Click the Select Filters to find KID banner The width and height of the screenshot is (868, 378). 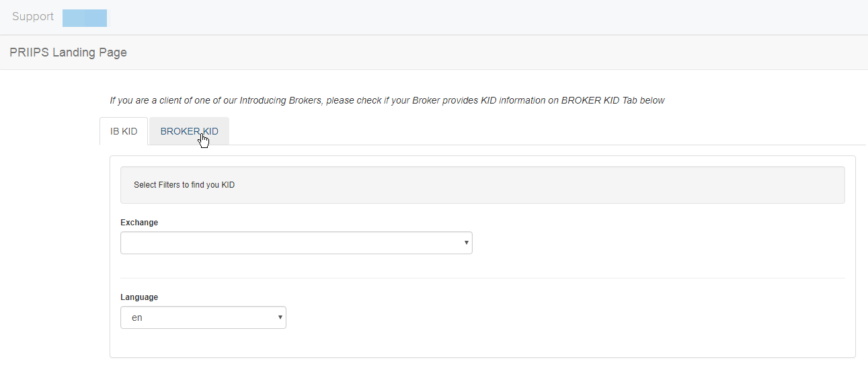(x=483, y=185)
